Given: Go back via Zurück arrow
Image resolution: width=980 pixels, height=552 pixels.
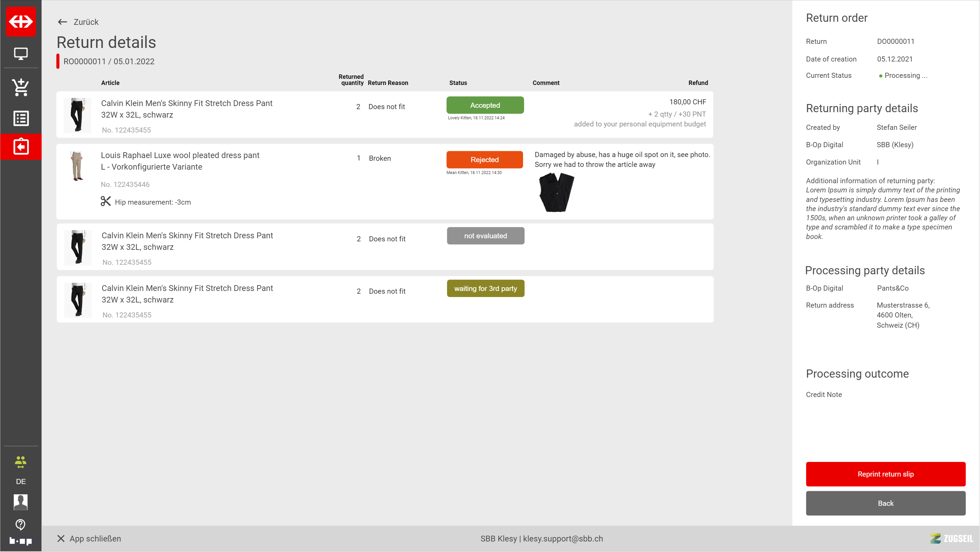Looking at the screenshot, I should (78, 22).
